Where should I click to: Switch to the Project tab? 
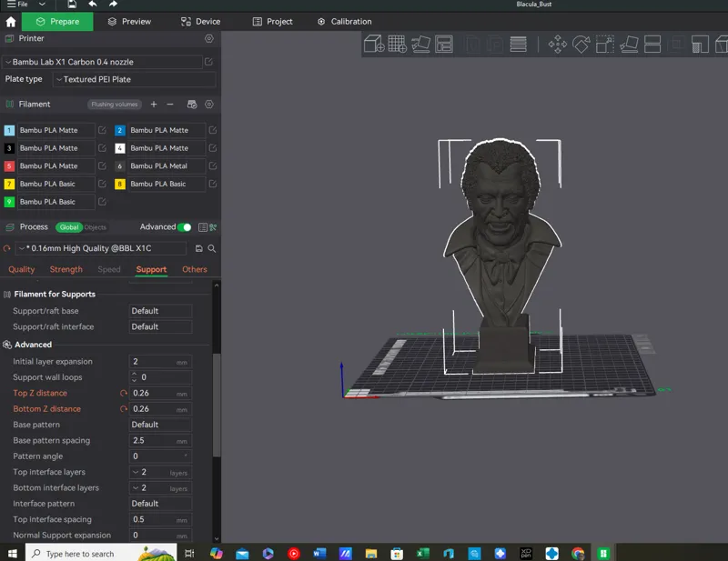click(x=272, y=22)
